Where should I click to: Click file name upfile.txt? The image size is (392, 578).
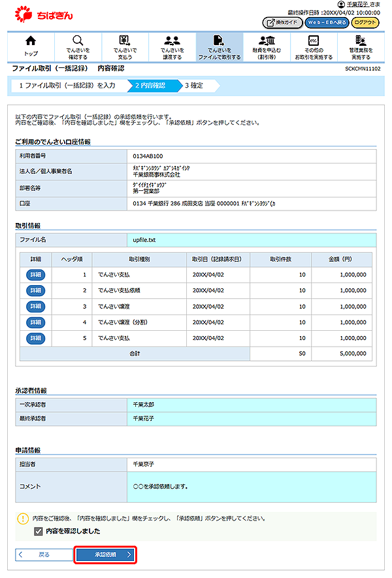point(144,240)
